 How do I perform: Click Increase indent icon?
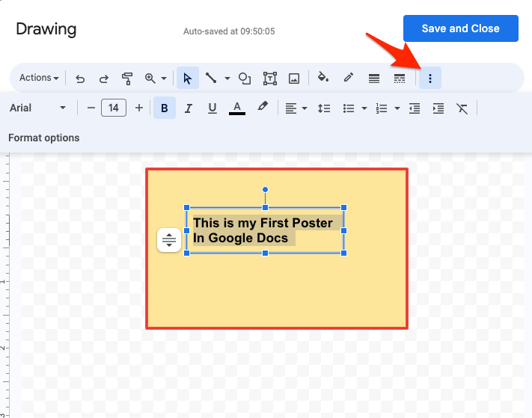tap(438, 108)
